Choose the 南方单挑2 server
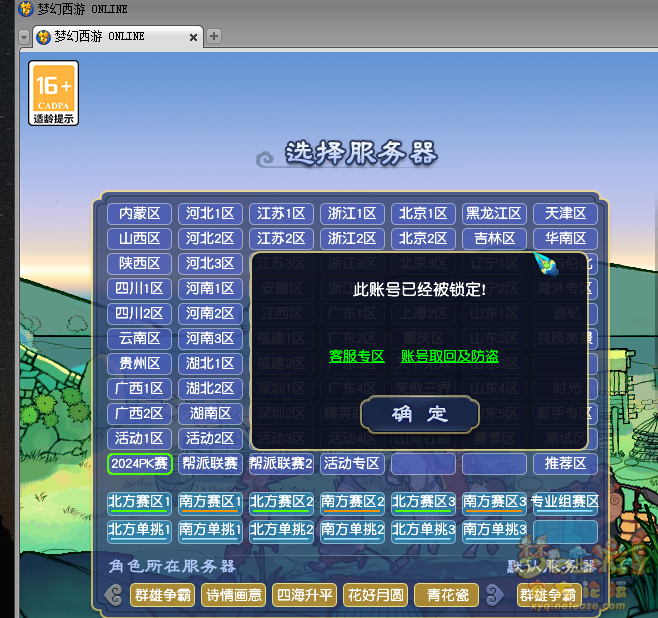The image size is (658, 618). tap(352, 531)
